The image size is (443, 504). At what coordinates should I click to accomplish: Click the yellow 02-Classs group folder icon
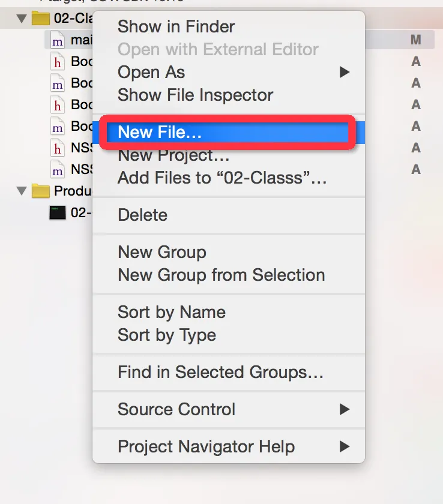click(x=40, y=18)
